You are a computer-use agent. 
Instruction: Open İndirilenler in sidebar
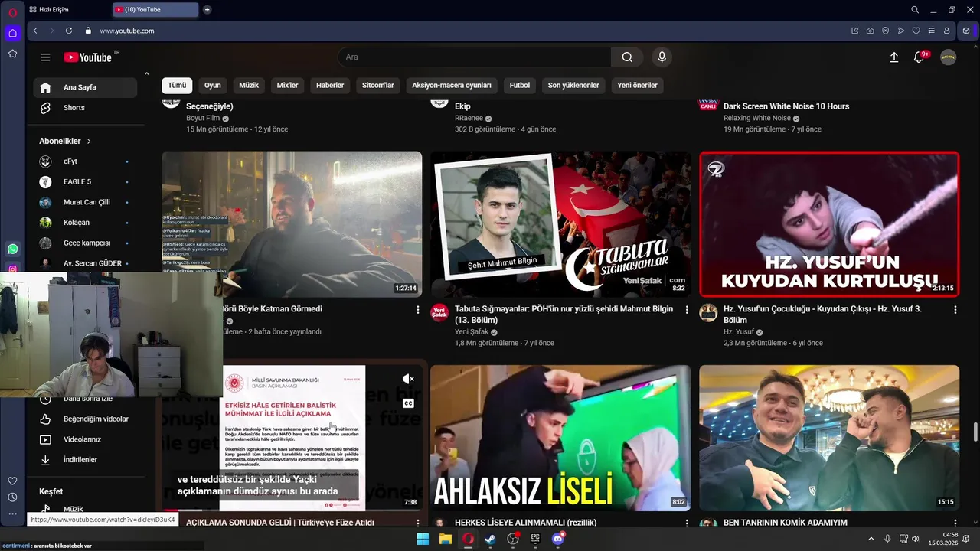click(x=85, y=460)
